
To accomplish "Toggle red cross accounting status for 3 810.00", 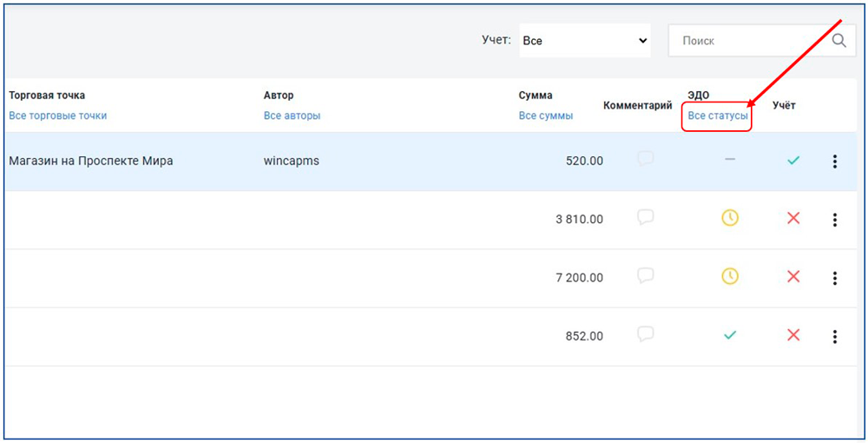I will point(792,218).
